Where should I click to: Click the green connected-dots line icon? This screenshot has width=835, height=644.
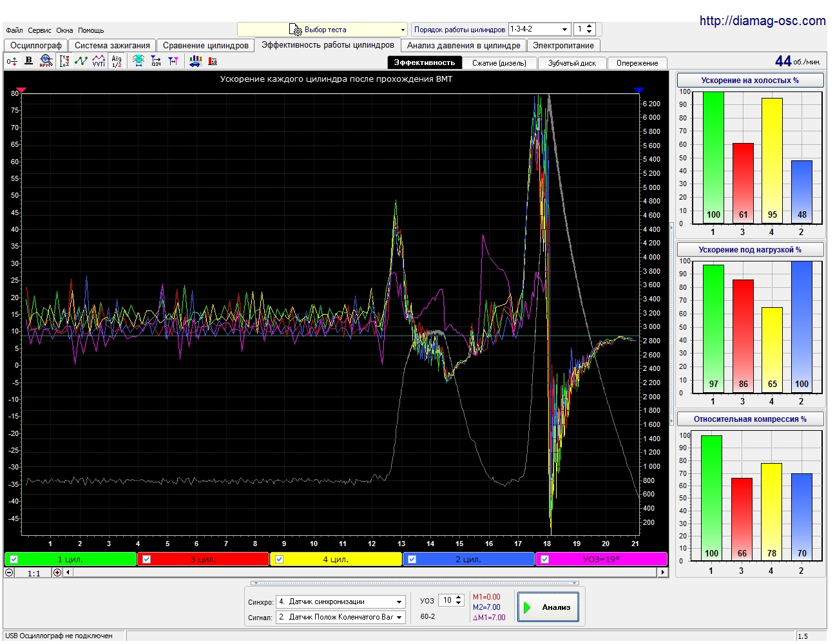[x=81, y=61]
